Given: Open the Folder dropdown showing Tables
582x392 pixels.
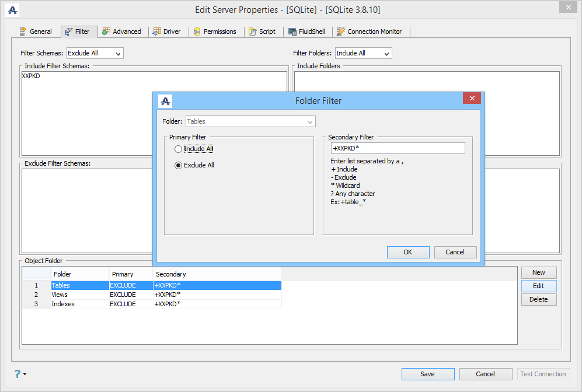Looking at the screenshot, I should 250,121.
